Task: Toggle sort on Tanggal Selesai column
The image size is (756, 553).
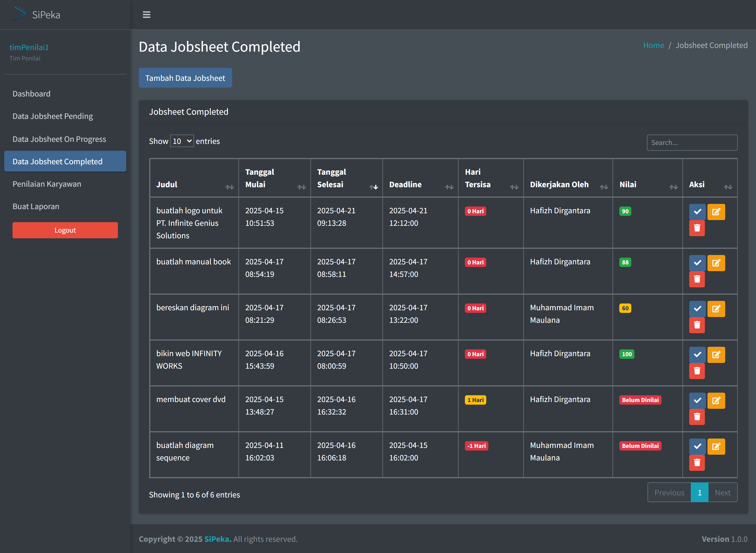Action: click(x=374, y=187)
